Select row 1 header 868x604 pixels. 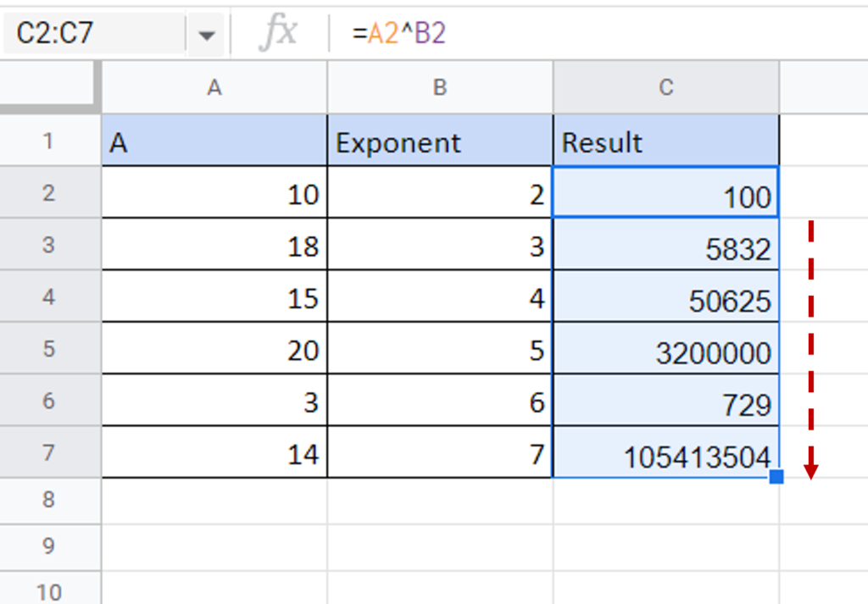[48, 141]
